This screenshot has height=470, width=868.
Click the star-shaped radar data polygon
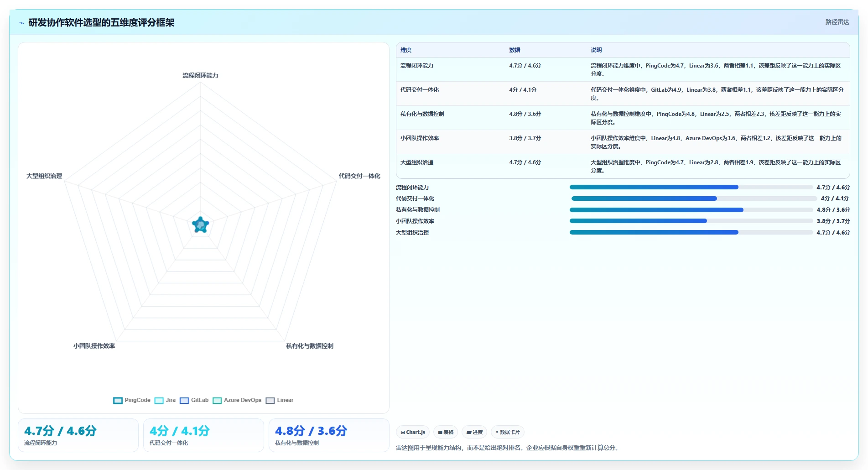click(200, 225)
